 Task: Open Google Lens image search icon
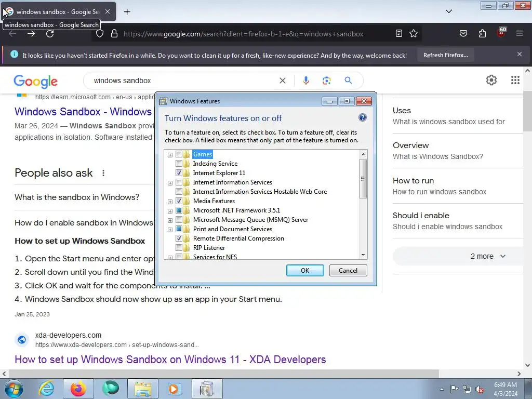(326, 81)
